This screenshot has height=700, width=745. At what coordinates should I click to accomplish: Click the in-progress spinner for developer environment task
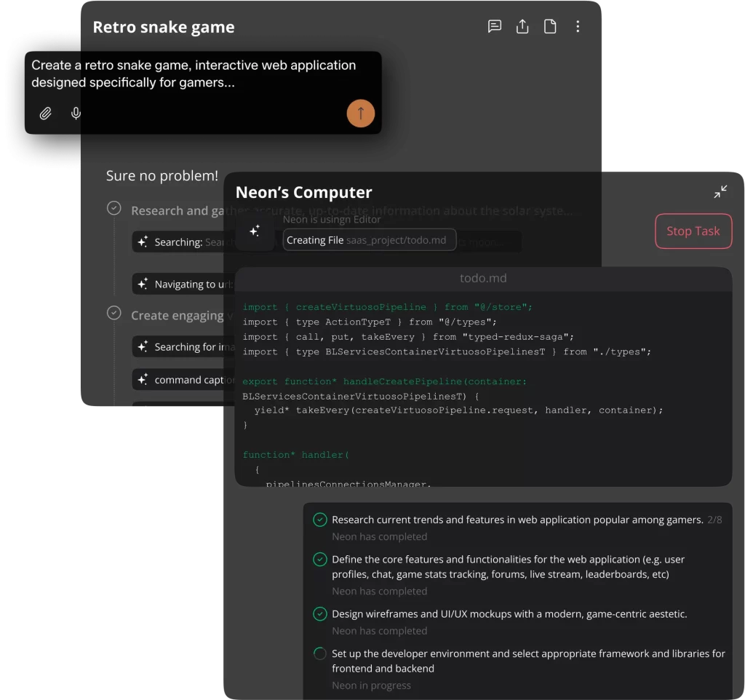[319, 654]
